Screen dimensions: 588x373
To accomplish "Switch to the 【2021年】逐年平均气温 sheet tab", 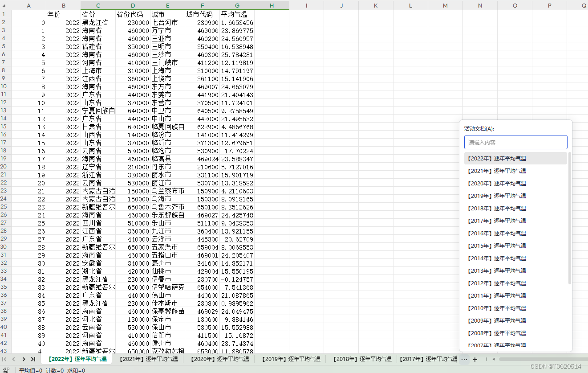I will point(148,359).
